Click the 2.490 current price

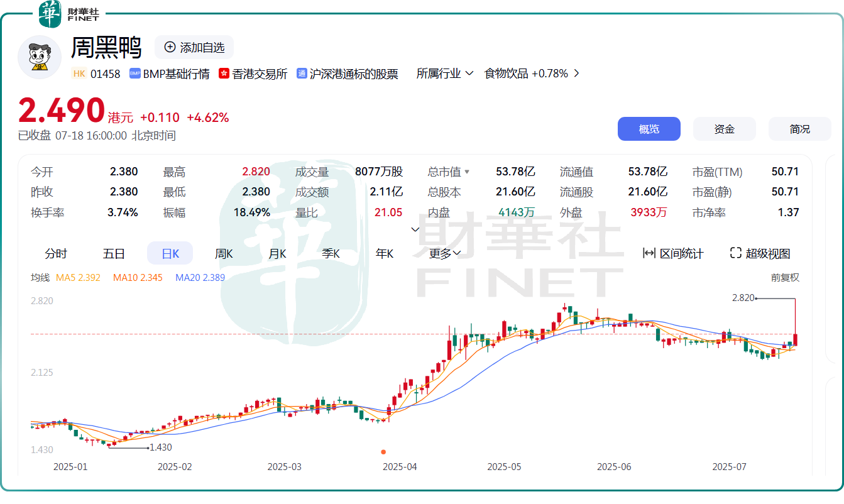pos(61,111)
